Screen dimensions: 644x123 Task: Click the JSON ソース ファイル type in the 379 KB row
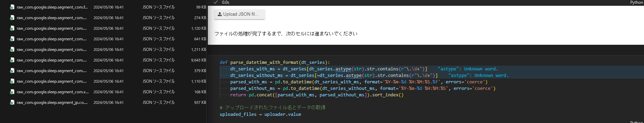[159, 71]
